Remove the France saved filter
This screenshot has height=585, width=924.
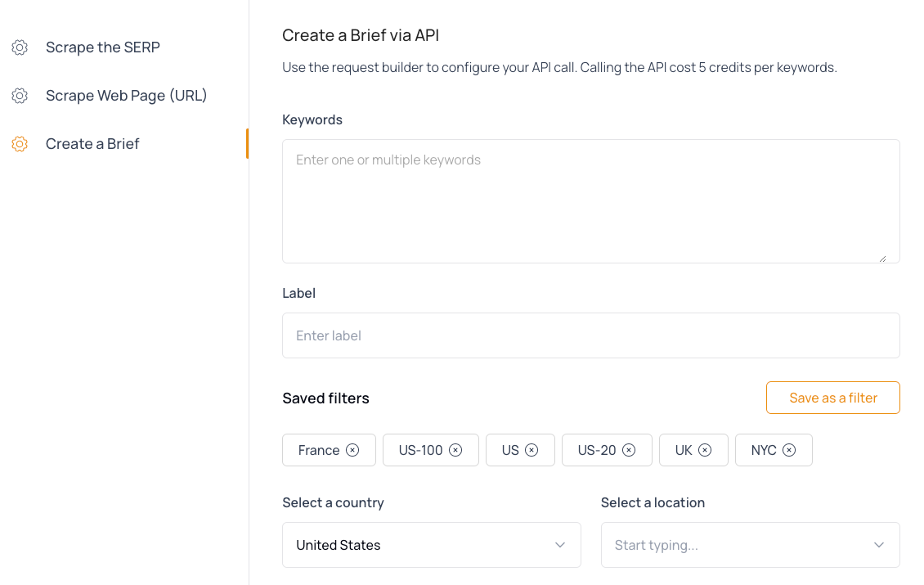pyautogui.click(x=352, y=449)
